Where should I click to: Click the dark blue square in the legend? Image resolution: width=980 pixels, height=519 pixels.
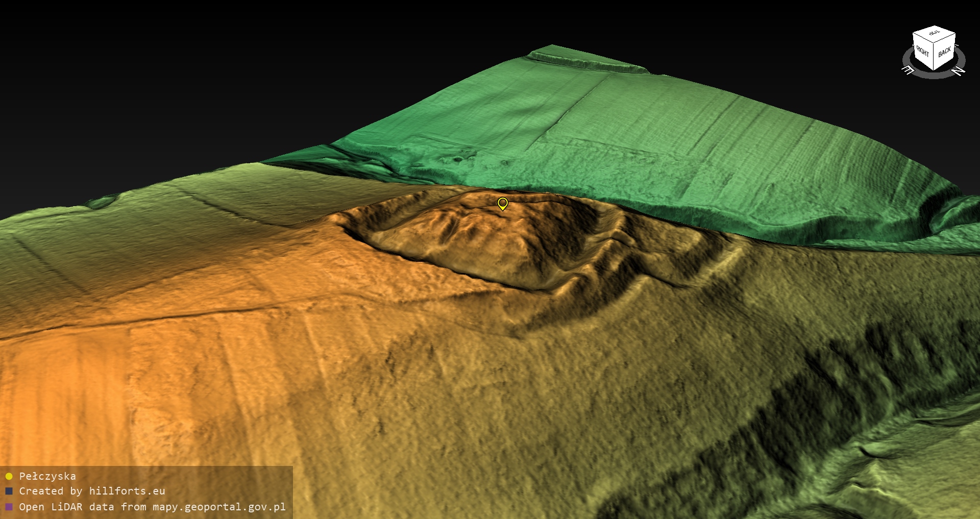click(x=9, y=491)
